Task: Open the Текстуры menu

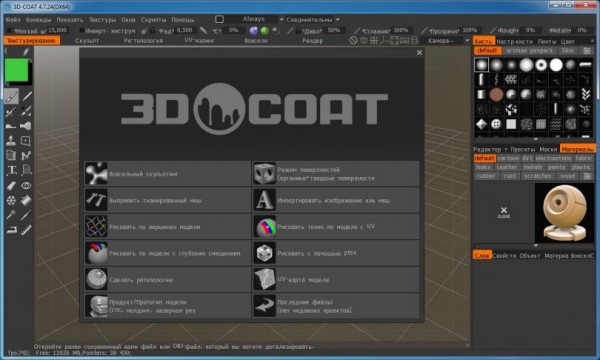Action: coord(103,20)
